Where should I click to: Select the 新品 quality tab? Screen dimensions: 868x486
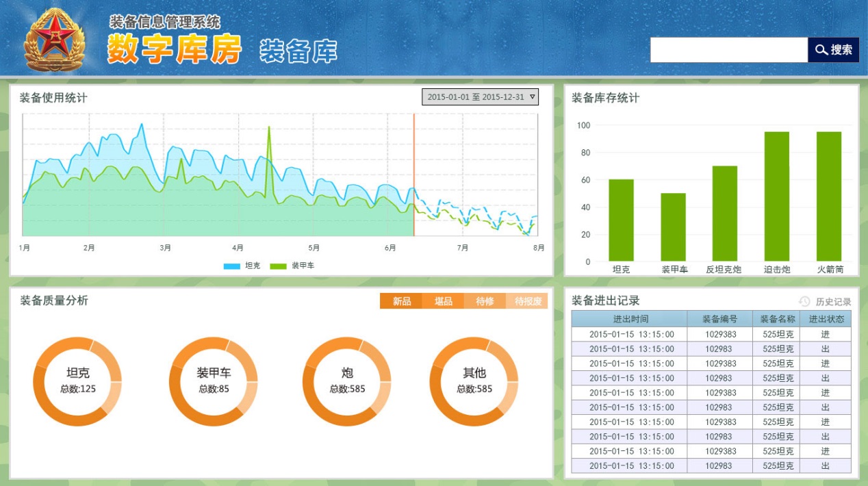point(402,301)
